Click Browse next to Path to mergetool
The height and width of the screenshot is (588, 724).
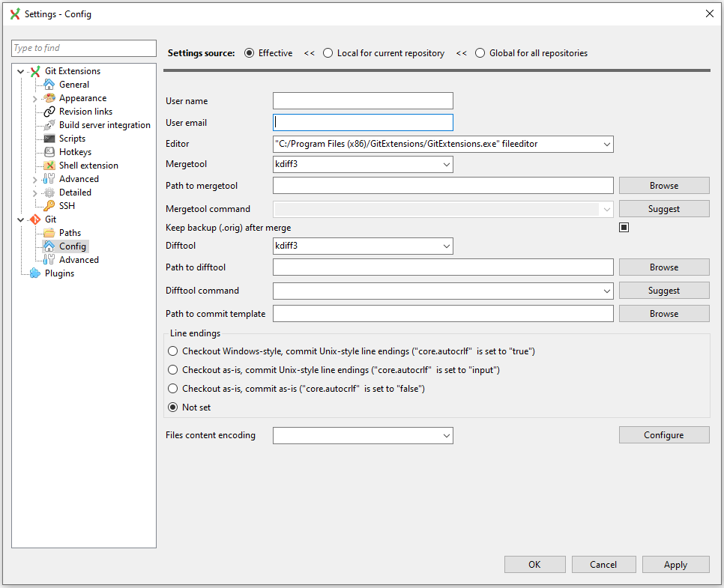point(663,186)
